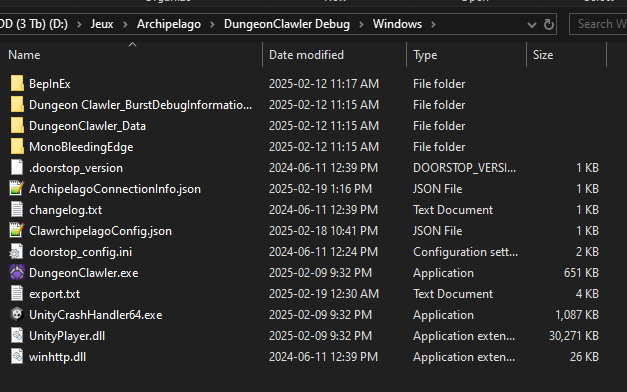Select the ArchipelagoConnectionInfo.json file name
Viewport: 627px width, 392px height.
(115, 189)
